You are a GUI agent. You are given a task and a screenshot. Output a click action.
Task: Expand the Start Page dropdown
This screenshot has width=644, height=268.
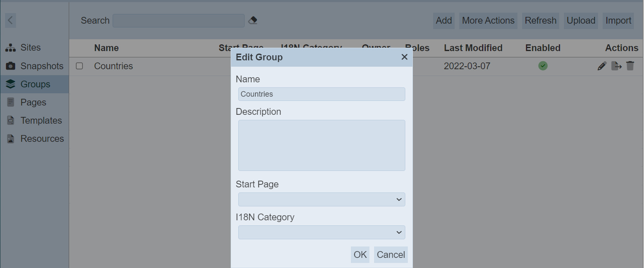(x=321, y=200)
